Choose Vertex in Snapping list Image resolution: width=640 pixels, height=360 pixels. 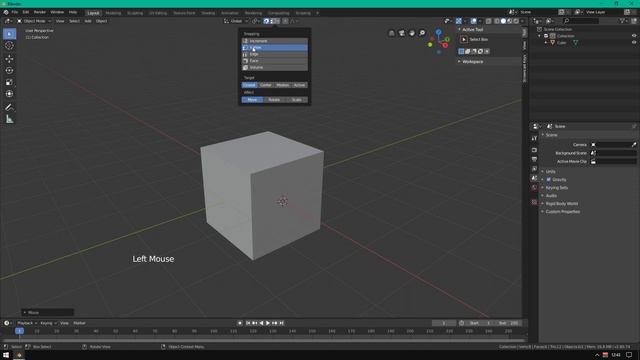pyautogui.click(x=275, y=48)
